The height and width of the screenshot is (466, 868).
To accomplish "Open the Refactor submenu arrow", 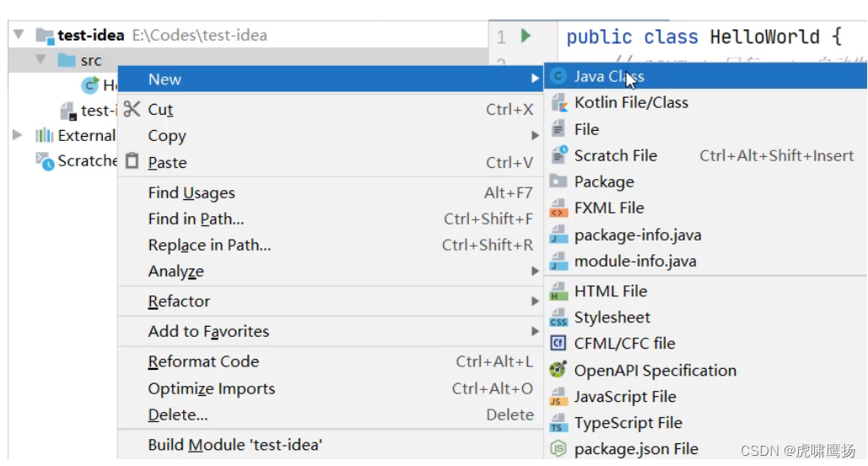I will click(x=535, y=301).
